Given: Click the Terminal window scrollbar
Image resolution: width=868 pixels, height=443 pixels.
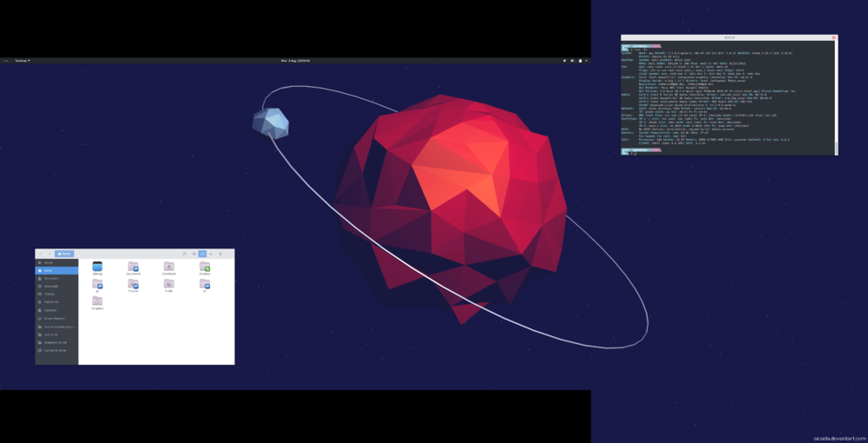Looking at the screenshot, I should (x=836, y=97).
